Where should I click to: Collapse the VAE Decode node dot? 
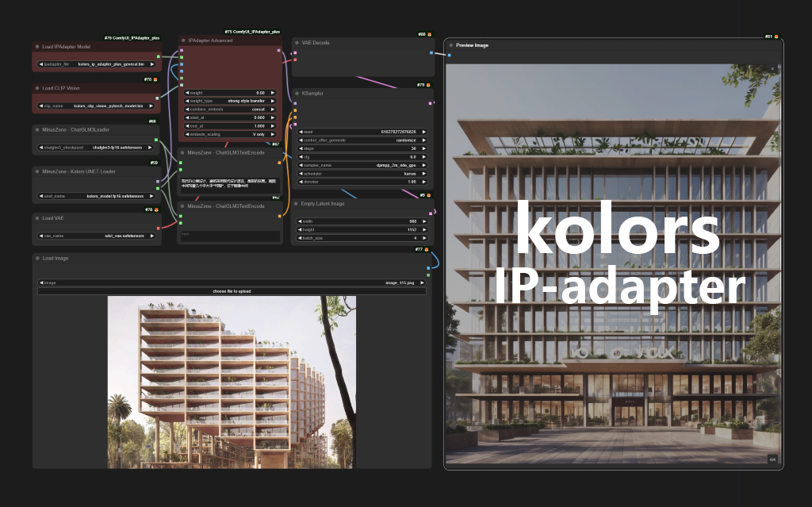[297, 43]
